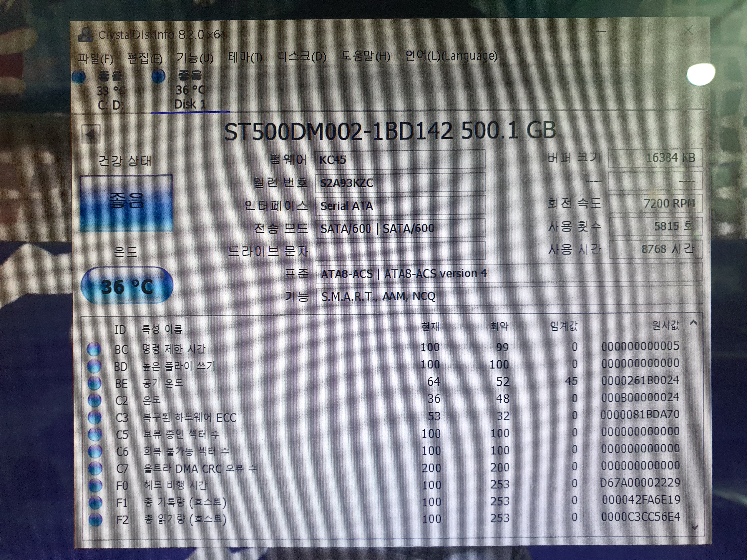The height and width of the screenshot is (560, 747).
Task: Click the ST500DM002-1BD142 500.1 GB model title
Action: (390, 131)
